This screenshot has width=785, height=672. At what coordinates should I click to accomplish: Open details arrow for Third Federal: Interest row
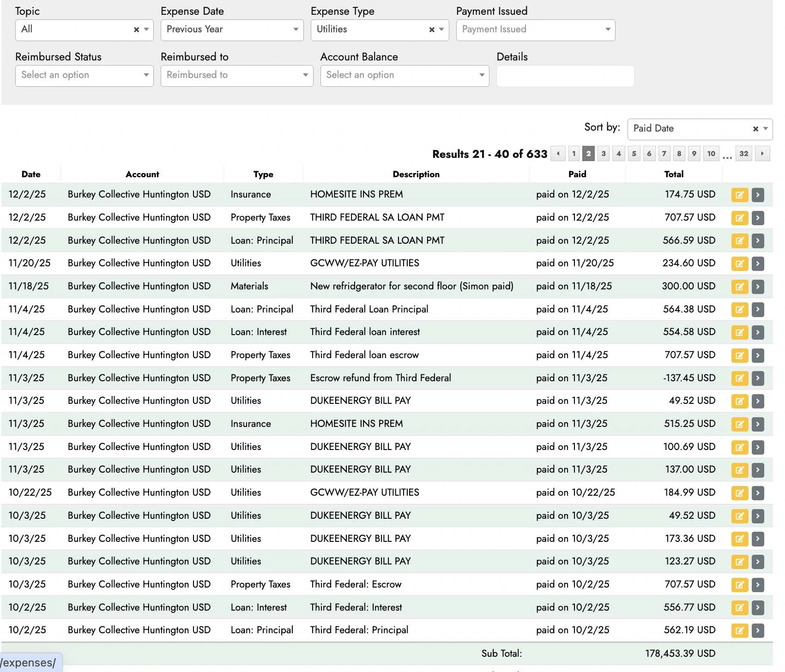click(x=758, y=607)
